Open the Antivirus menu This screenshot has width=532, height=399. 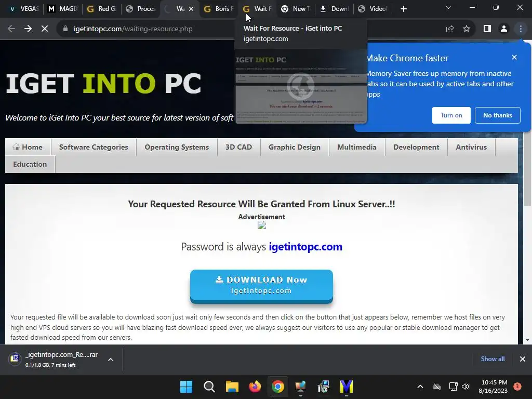click(471, 147)
